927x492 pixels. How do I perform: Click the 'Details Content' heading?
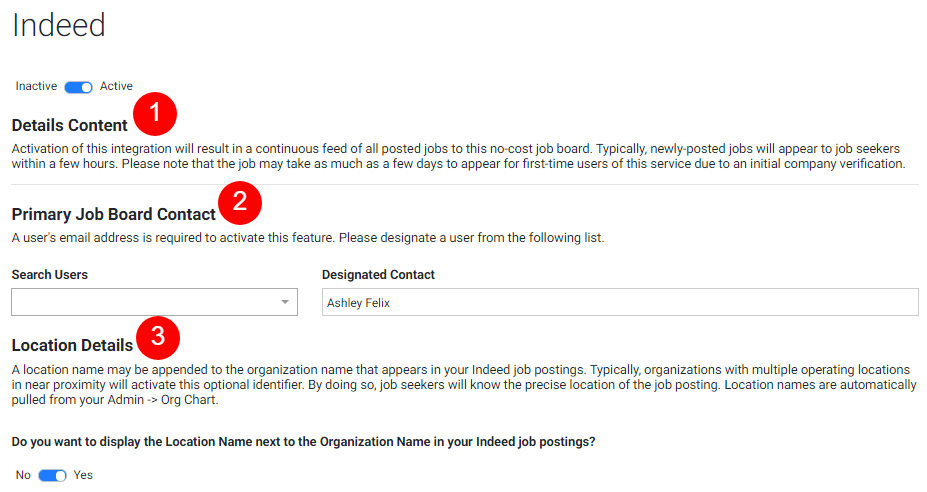[x=70, y=125]
